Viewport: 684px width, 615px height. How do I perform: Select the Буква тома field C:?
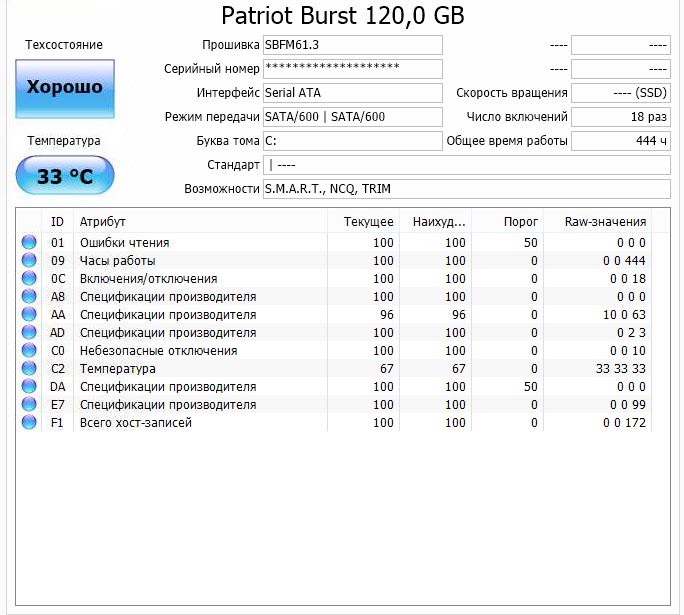pyautogui.click(x=352, y=141)
